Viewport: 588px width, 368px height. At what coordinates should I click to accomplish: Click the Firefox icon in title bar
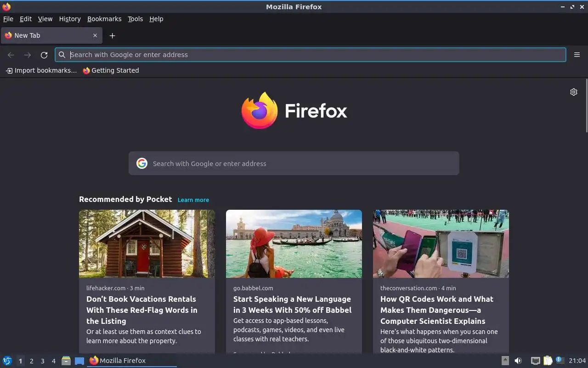pos(6,6)
